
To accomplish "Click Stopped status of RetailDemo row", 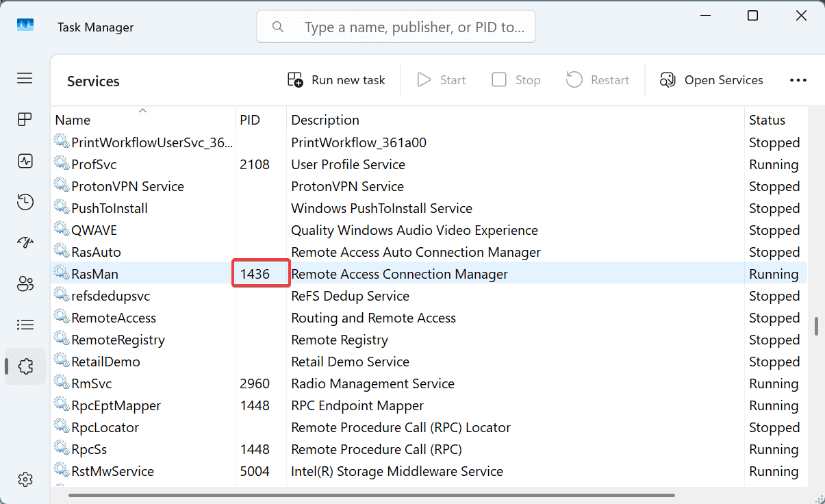I will pos(774,362).
